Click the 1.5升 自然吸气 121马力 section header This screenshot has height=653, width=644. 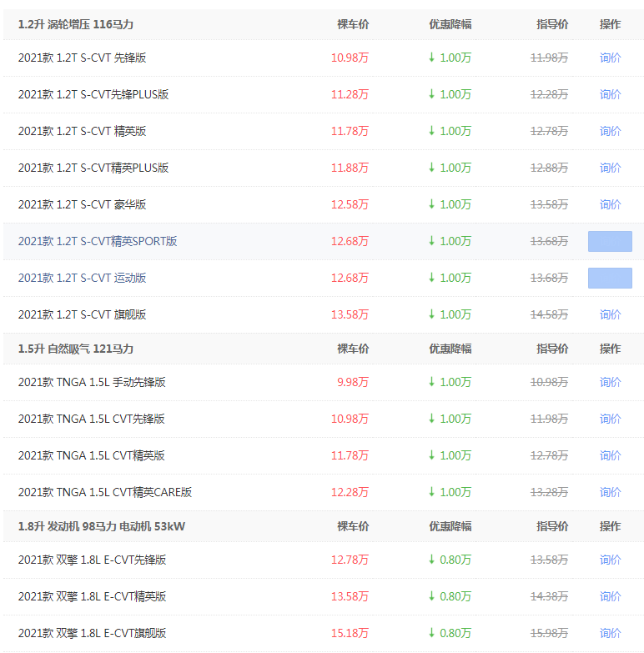76,349
